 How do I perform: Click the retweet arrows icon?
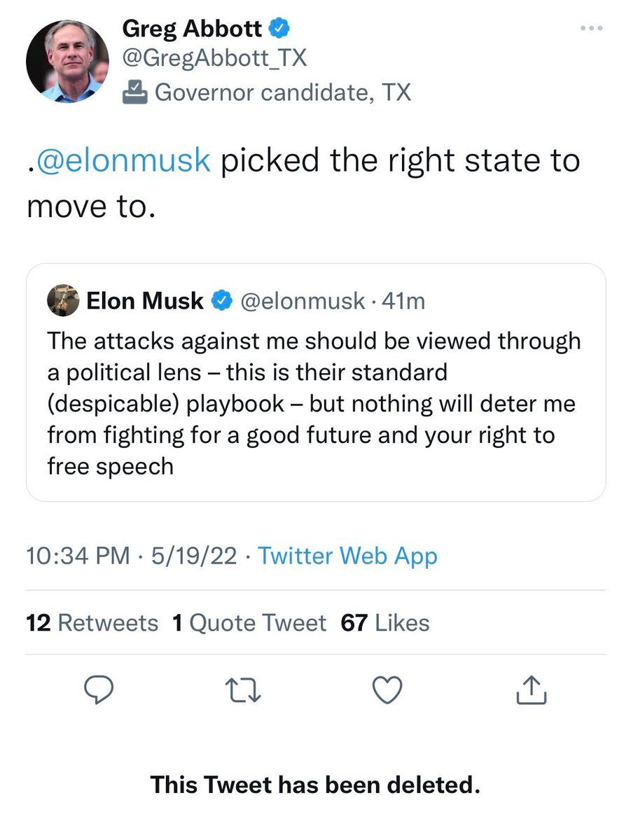pyautogui.click(x=242, y=691)
